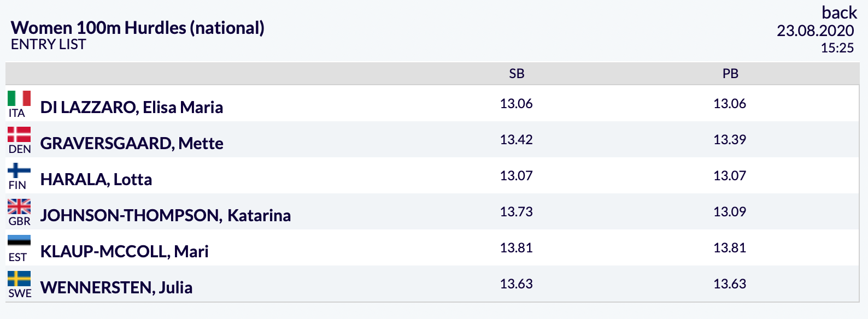Select KLAUP-MCCOLL, Mari entry
This screenshot has height=319, width=868.
[x=125, y=251]
